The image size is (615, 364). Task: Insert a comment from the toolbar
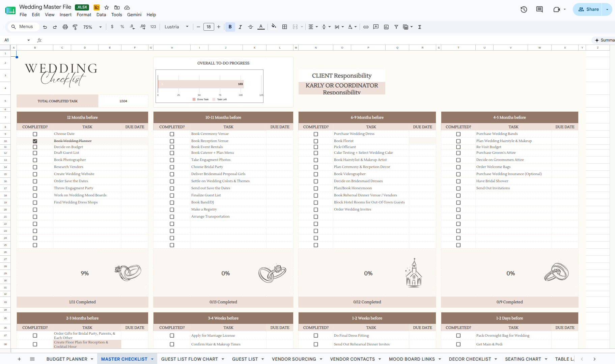[x=376, y=27]
